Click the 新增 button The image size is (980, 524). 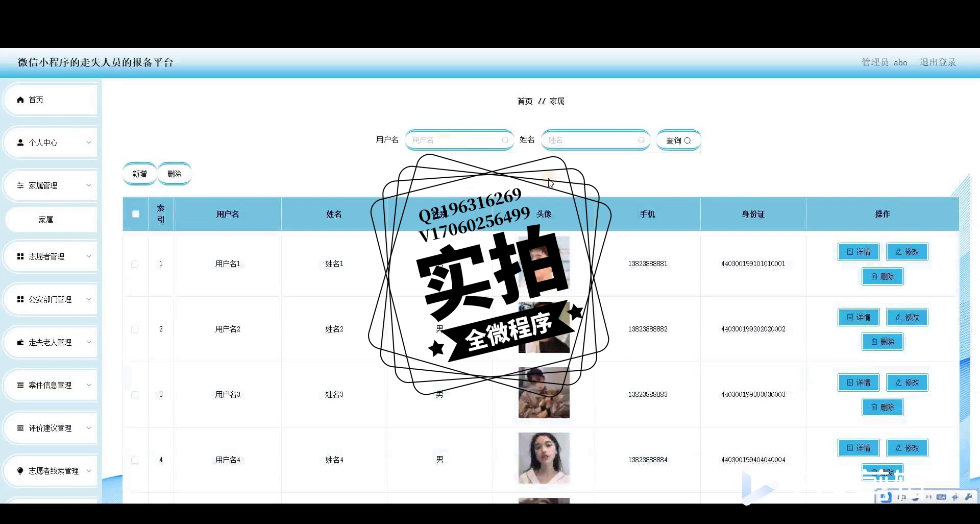pyautogui.click(x=139, y=174)
